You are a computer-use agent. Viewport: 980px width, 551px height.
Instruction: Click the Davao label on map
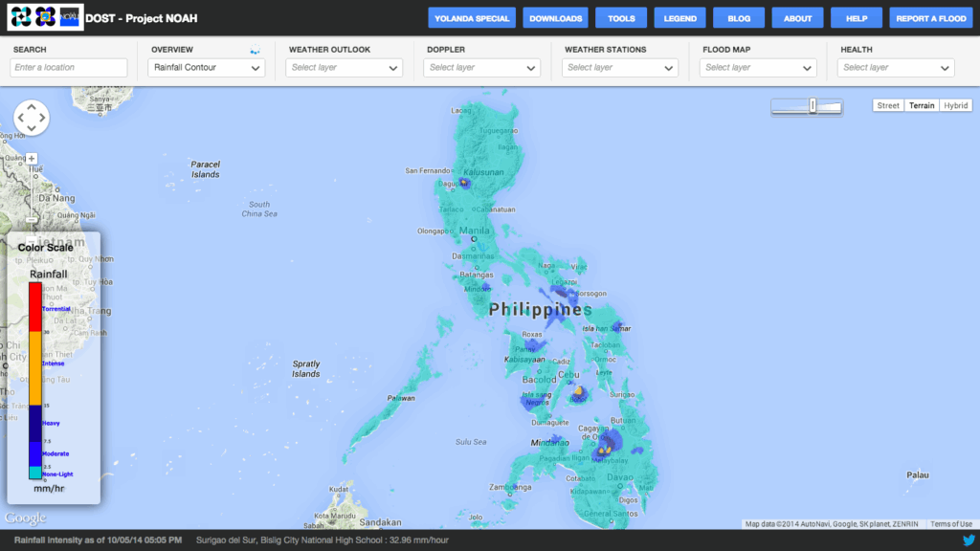click(620, 477)
